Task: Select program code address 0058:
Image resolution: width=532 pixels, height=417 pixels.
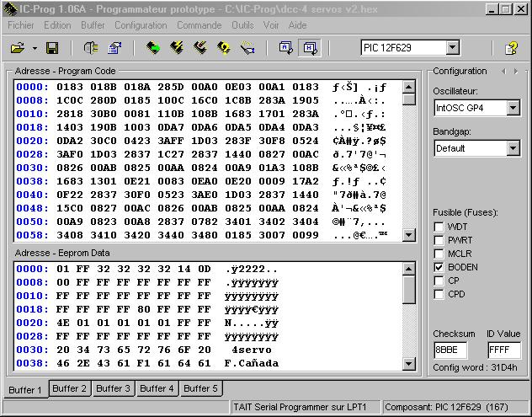Action: (x=33, y=235)
